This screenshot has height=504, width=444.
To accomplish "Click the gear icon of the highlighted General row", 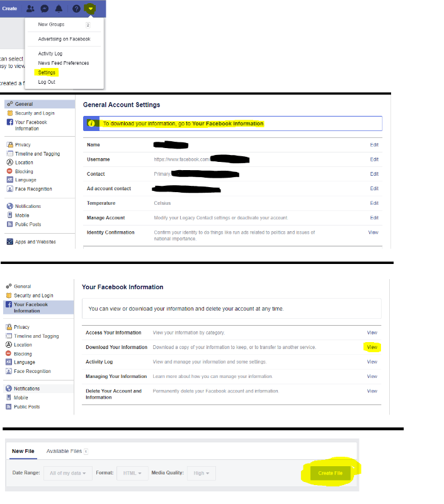I will (x=10, y=105).
